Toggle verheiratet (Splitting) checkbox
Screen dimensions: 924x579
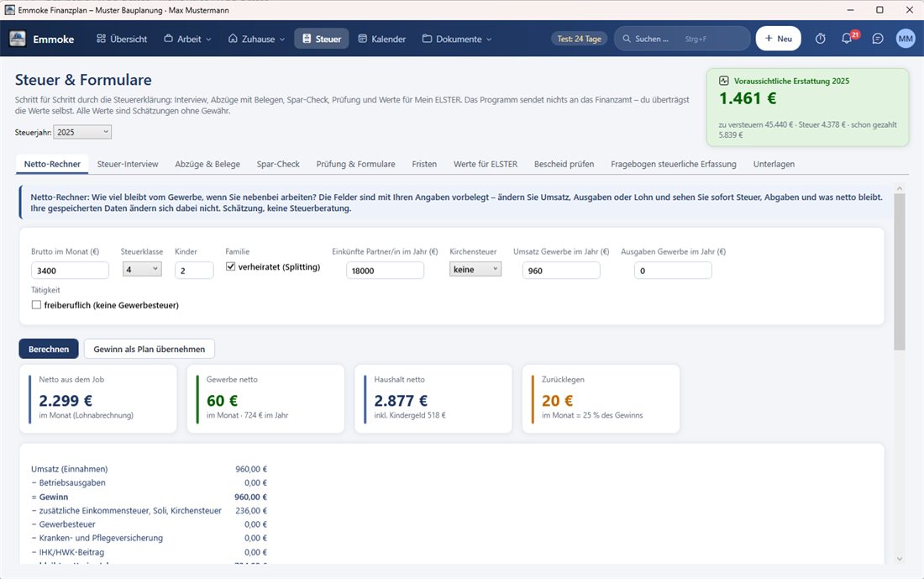[230, 266]
